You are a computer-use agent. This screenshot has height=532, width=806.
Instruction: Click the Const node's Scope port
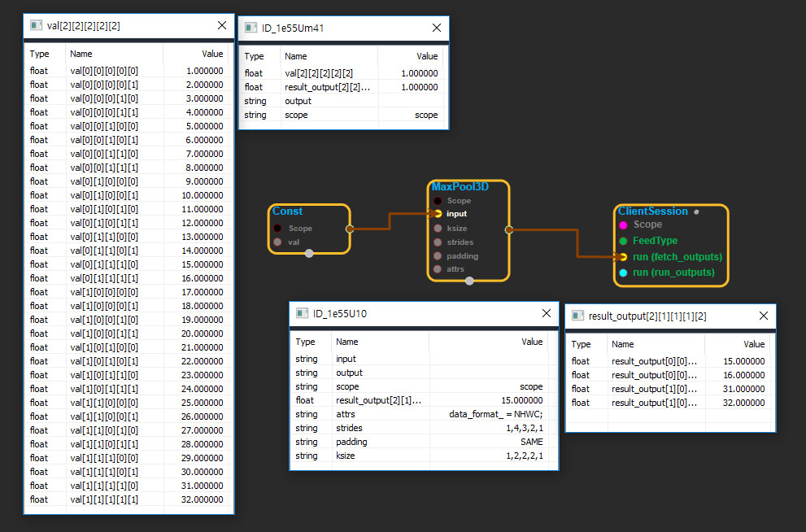click(x=277, y=229)
